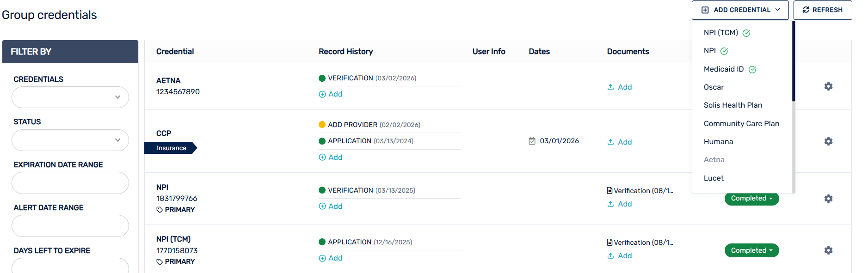Select Humana from the credential menu

pos(718,142)
